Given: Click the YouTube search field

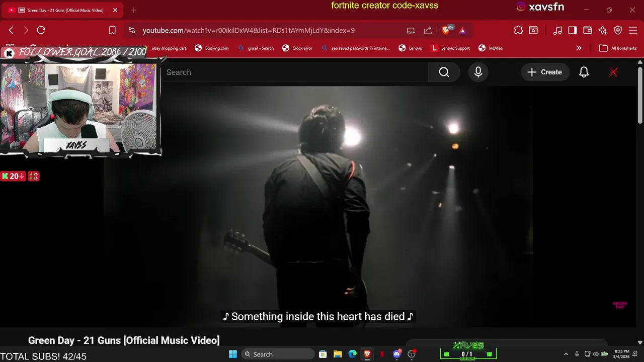Looking at the screenshot, I should (294, 72).
